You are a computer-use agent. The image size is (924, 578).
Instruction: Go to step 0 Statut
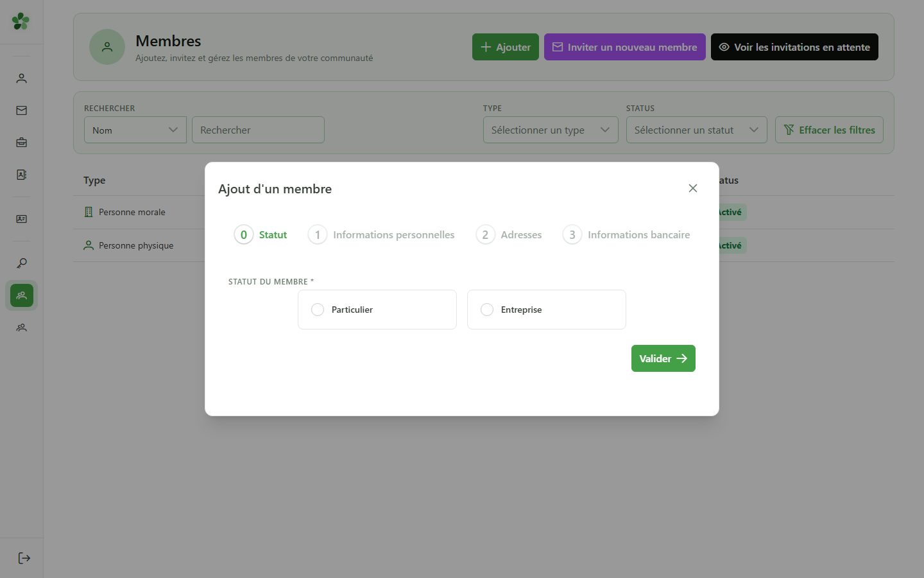tap(261, 234)
